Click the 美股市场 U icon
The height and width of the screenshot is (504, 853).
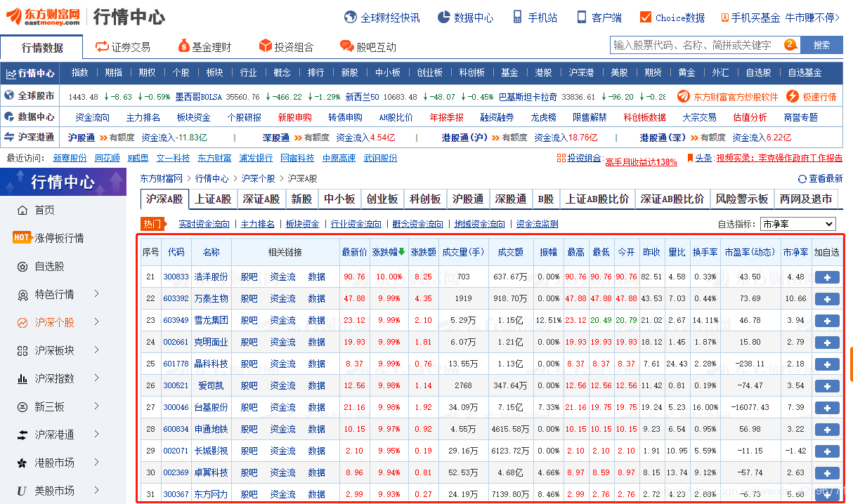[22, 491]
